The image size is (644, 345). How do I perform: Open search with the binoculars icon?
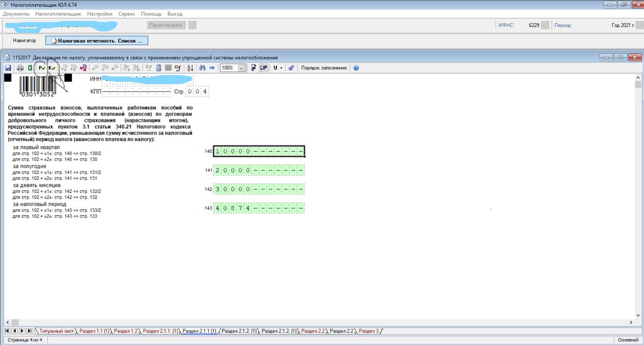(202, 68)
